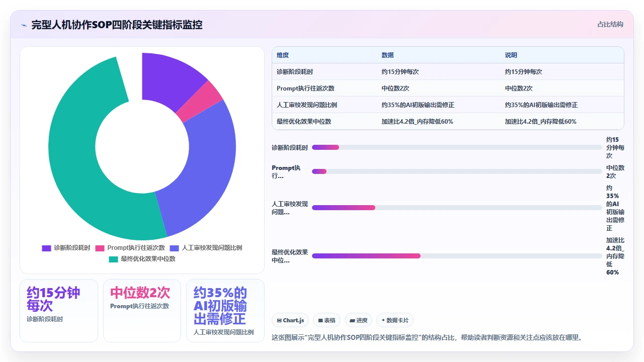Click 约35%的AI初版输出需修正 in 说明 column
Image resolution: width=644 pixels, height=362 pixels.
click(x=541, y=105)
